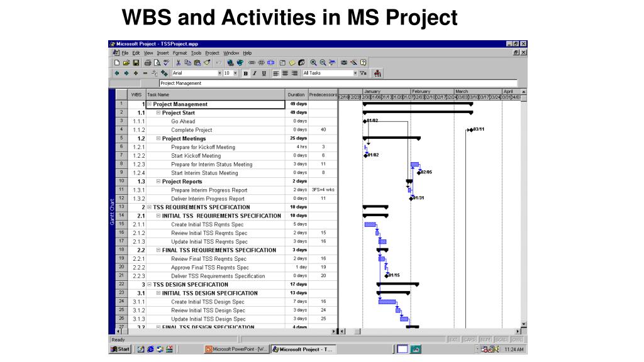Viewport: 644px width, 362px height.
Task: Click the Gantt chart horizontal scroll thumb
Action: 357,331
